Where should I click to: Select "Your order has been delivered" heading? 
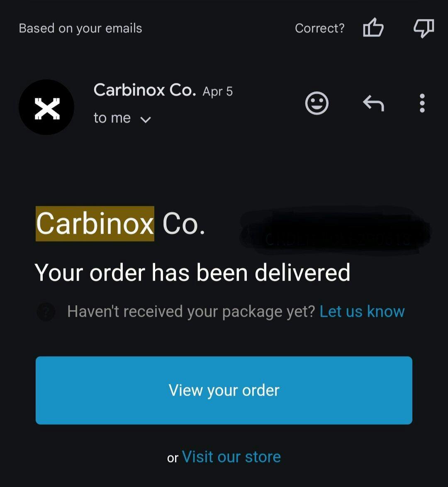coord(192,272)
